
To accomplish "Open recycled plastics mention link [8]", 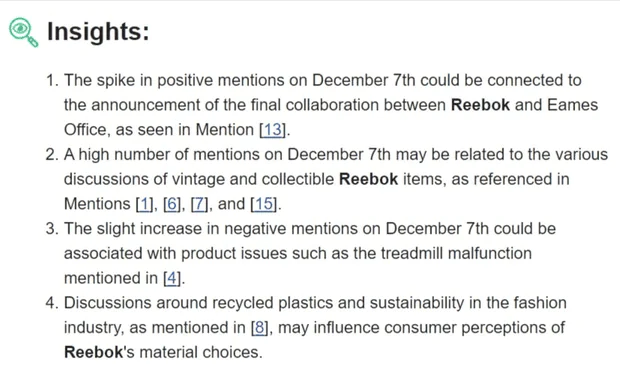I will click(260, 328).
